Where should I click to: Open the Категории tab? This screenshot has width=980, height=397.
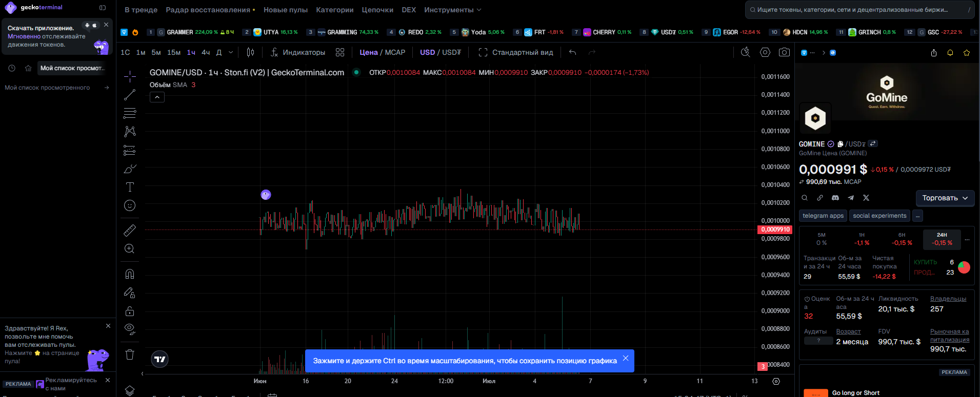tap(334, 10)
